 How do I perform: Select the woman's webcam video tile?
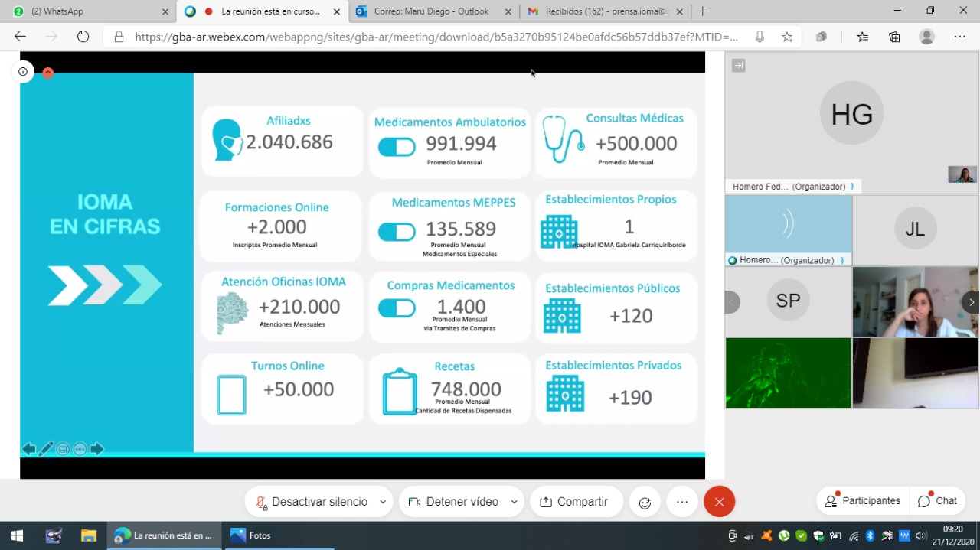click(x=915, y=301)
